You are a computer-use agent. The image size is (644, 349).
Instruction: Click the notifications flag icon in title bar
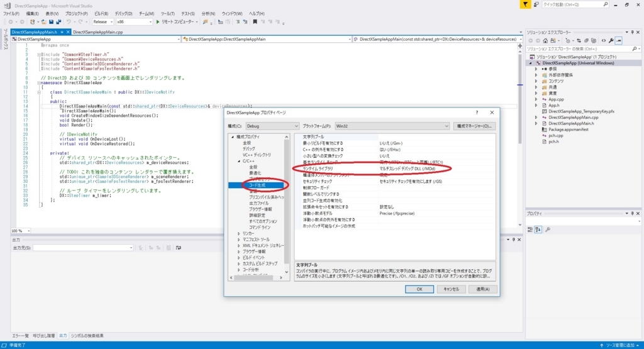click(525, 4)
